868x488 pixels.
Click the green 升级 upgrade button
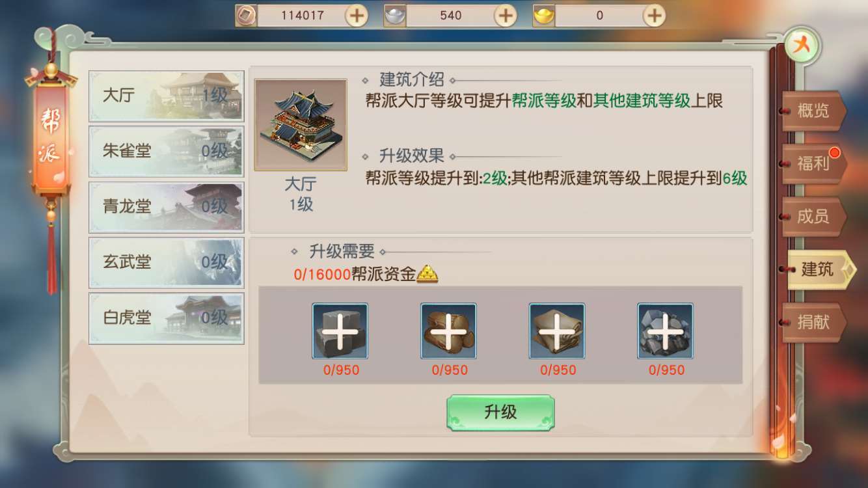500,413
